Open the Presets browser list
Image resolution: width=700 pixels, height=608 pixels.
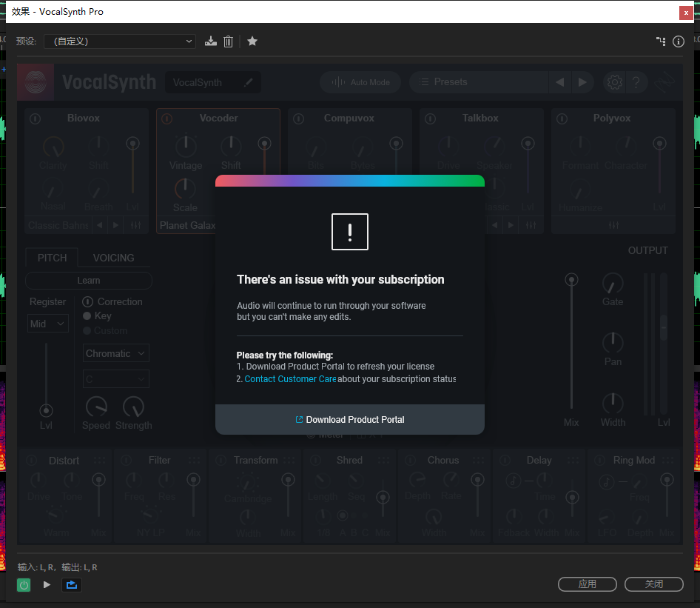point(479,82)
